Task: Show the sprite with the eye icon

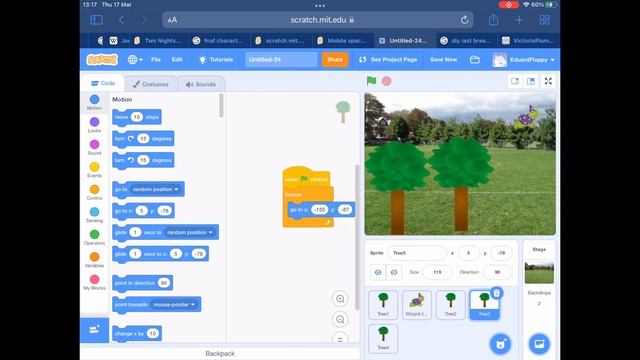Action: 378,272
